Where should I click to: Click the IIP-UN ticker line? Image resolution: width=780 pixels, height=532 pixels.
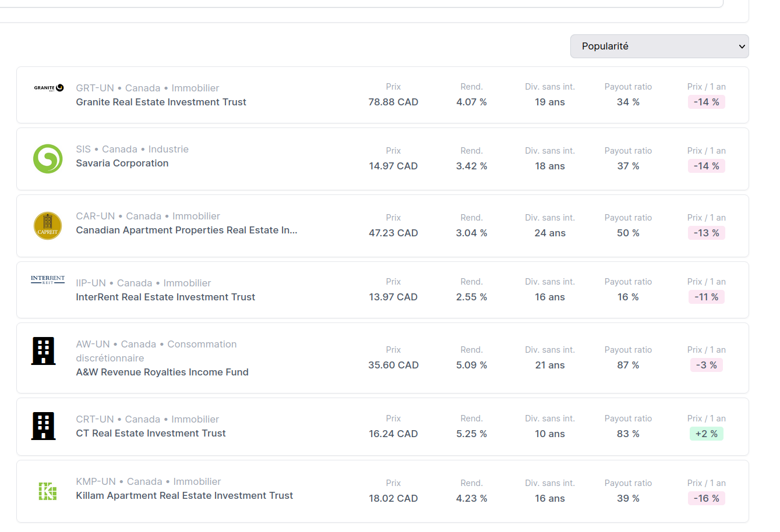(x=143, y=283)
